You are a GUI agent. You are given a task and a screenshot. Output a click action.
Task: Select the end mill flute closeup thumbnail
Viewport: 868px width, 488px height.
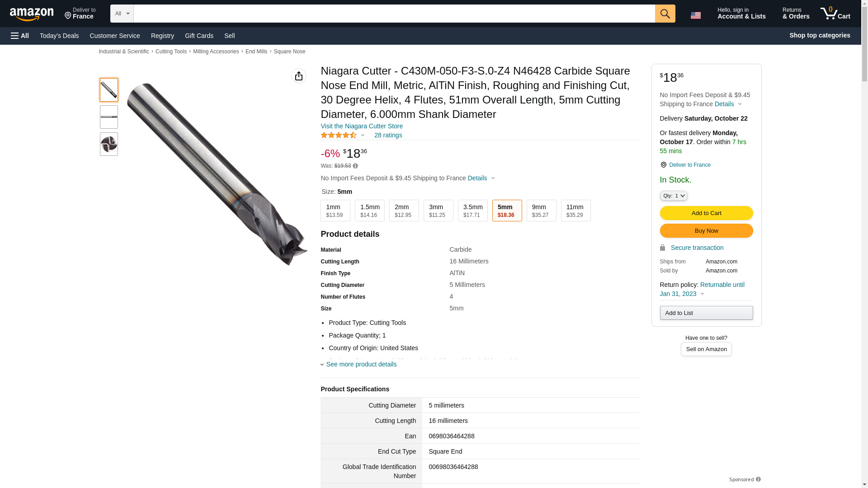point(109,144)
